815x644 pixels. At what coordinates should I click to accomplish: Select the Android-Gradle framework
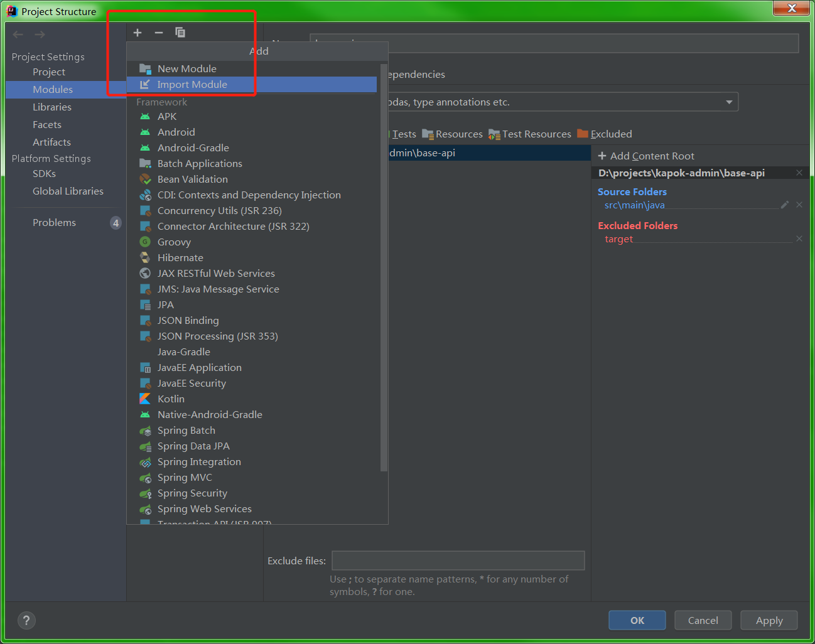pos(253,148)
